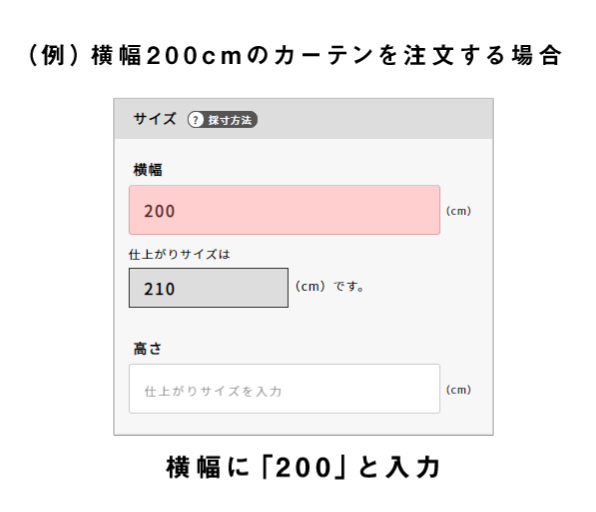The width and height of the screenshot is (596, 512).
Task: Click the gray サイズ header bar
Action: (x=303, y=119)
